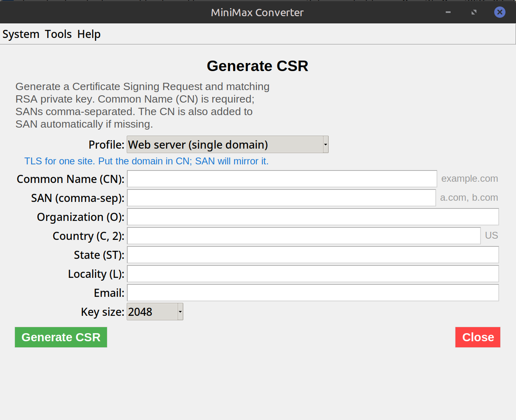Screen dimensions: 516x420
Task: Click the 'Country (C, 2):' label
Action: [88, 236]
